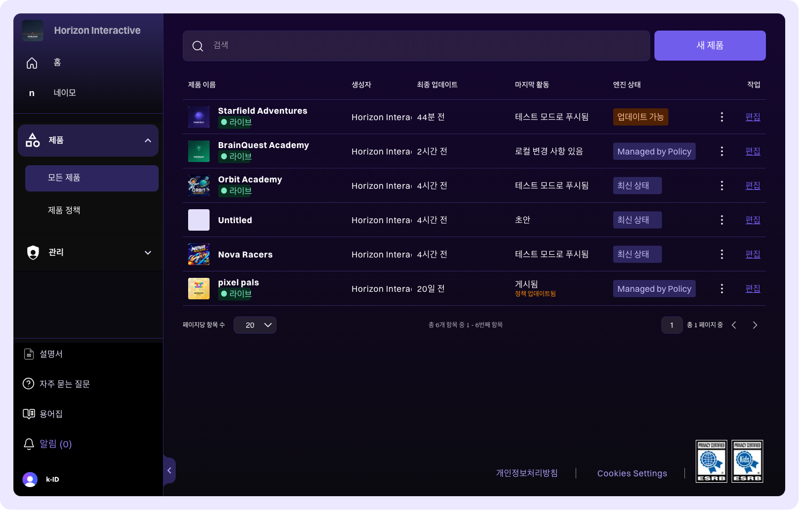812x523 pixels.
Task: Click in the 검색 search field
Action: [x=416, y=46]
